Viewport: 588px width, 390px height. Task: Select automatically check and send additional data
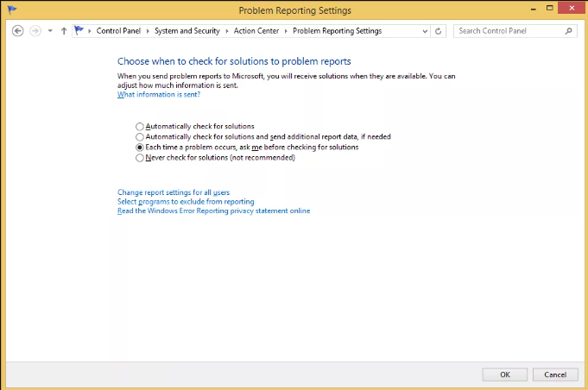263,136
